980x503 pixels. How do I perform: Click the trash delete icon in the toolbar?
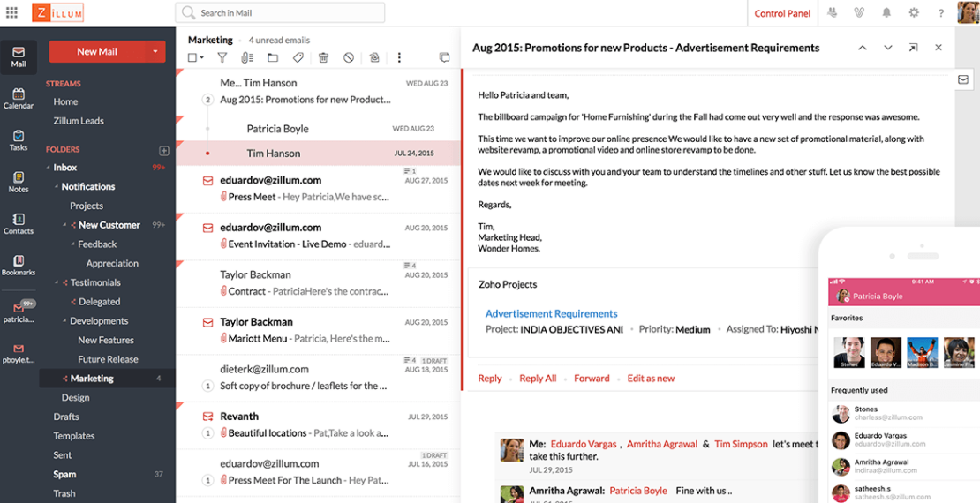(323, 57)
